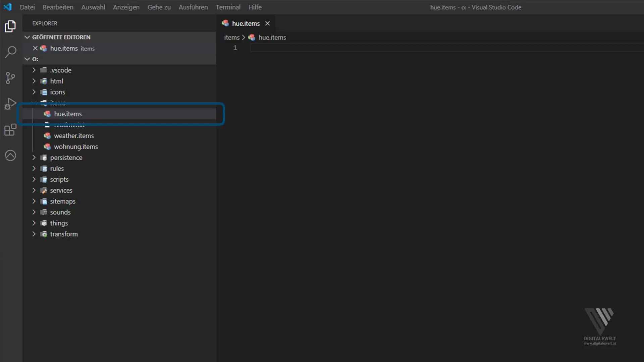
Task: Expand the services folder
Action: coord(34,190)
